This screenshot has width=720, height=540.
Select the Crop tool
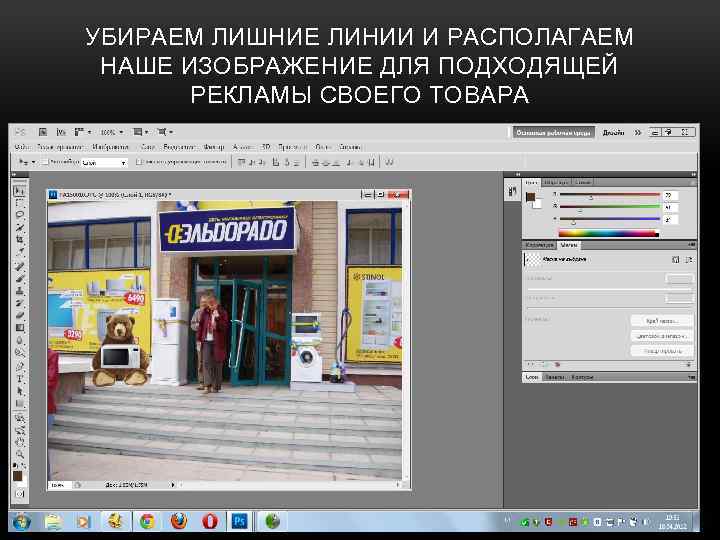[x=19, y=239]
